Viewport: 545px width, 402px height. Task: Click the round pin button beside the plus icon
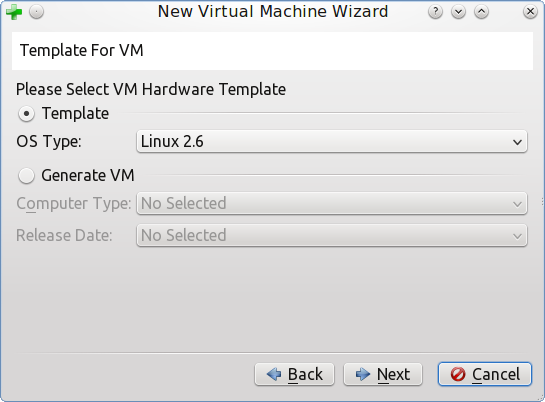tap(36, 12)
